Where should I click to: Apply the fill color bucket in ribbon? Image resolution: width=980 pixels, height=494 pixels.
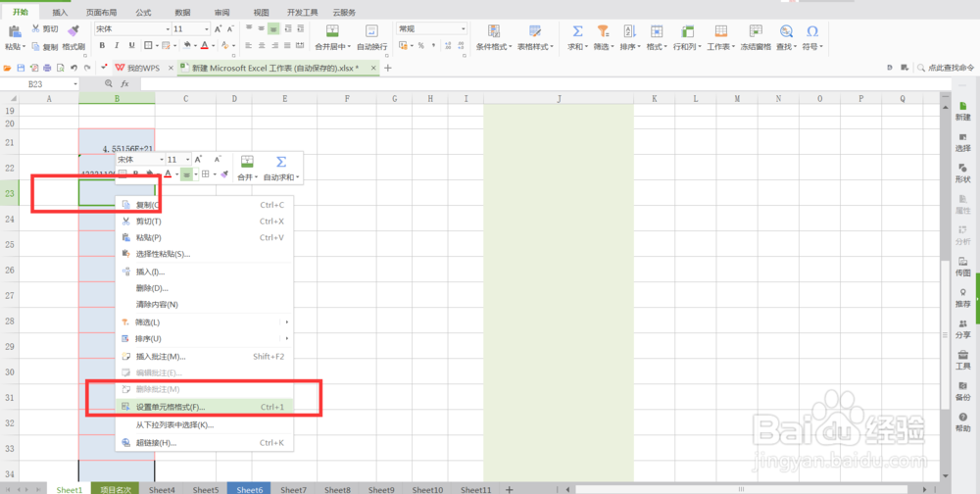pos(186,46)
